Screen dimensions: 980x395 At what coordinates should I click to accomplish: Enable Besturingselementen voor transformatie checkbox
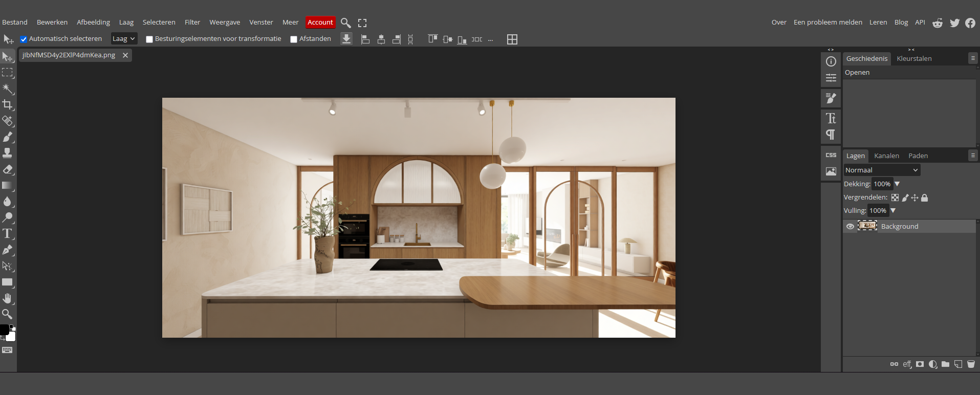(x=149, y=39)
